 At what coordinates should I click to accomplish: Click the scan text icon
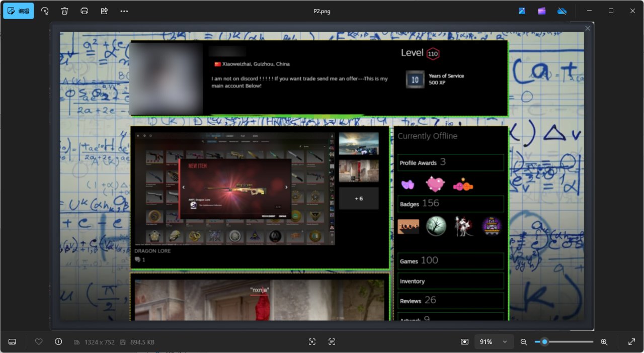tap(332, 342)
